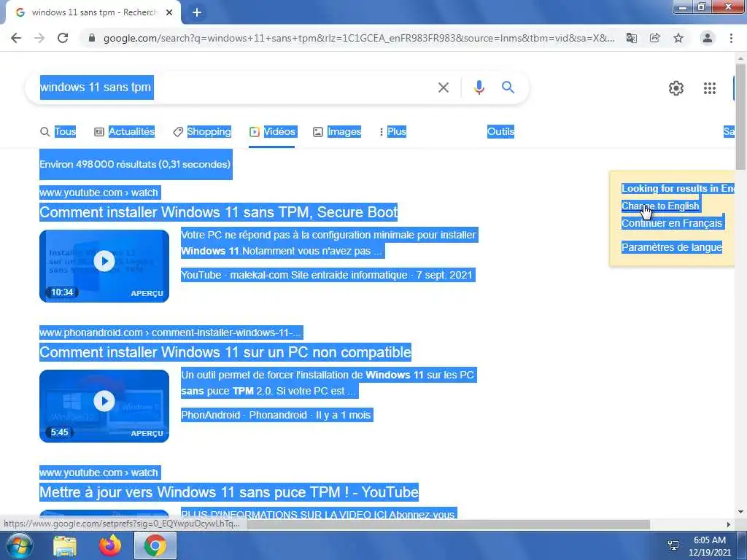
Task: Click the vertical scrollbar thumb
Action: tap(740, 117)
